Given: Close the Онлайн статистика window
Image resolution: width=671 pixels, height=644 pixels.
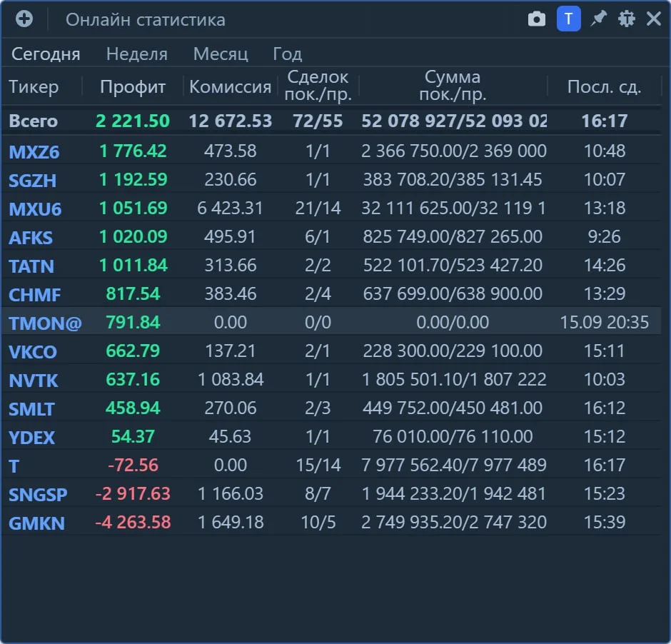Looking at the screenshot, I should coord(653,19).
